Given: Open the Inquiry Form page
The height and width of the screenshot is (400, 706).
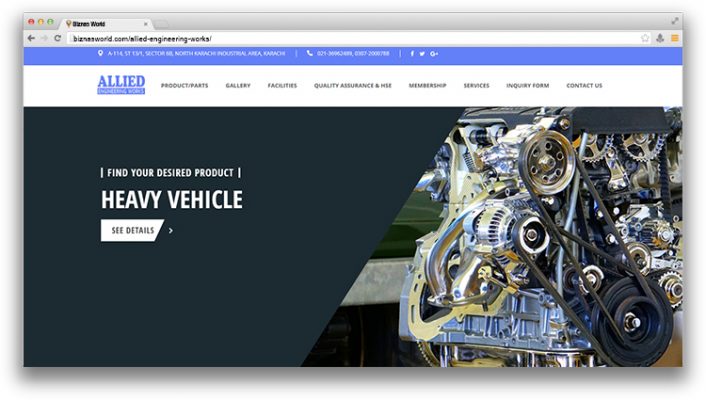Looking at the screenshot, I should (x=528, y=86).
